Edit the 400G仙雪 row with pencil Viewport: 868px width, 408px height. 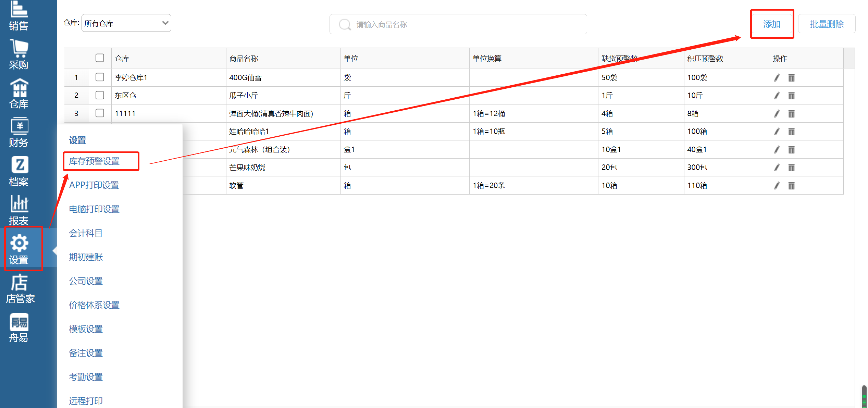(777, 78)
